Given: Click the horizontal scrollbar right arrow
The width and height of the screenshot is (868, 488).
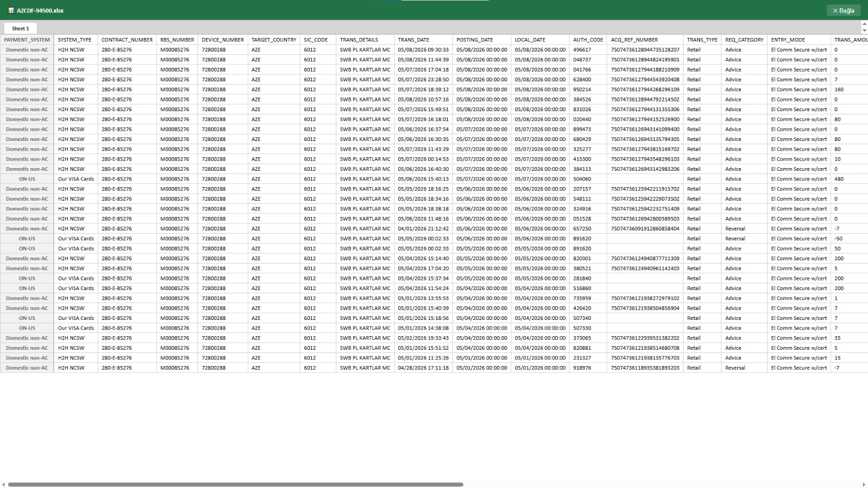Looking at the screenshot, I should click(864, 485).
